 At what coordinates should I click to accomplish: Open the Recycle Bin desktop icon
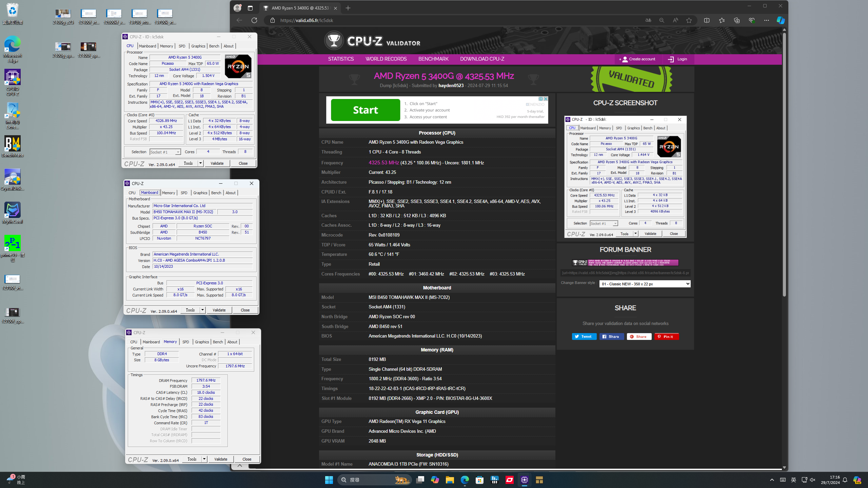point(13,14)
